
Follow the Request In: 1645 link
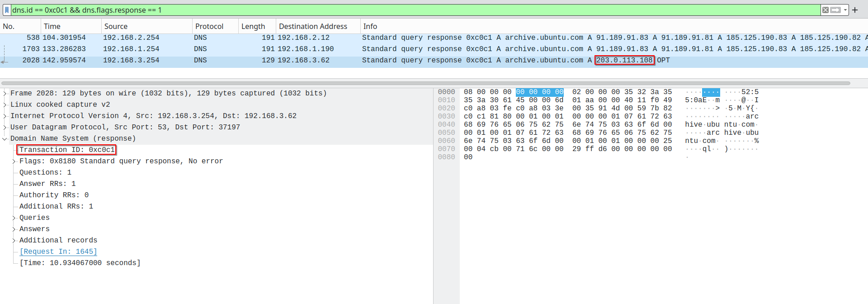58,252
